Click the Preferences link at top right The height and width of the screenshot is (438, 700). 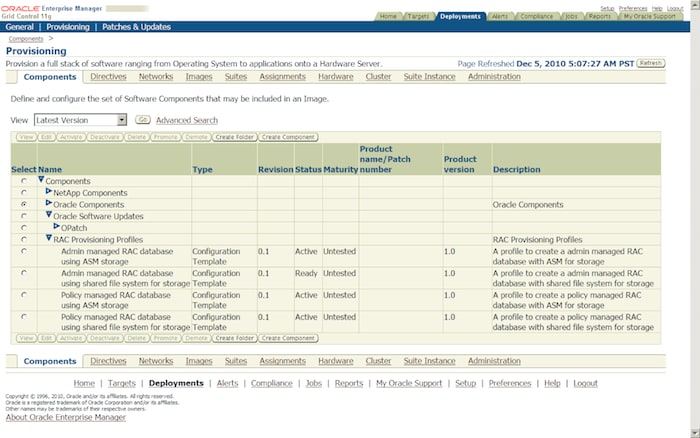pos(633,8)
